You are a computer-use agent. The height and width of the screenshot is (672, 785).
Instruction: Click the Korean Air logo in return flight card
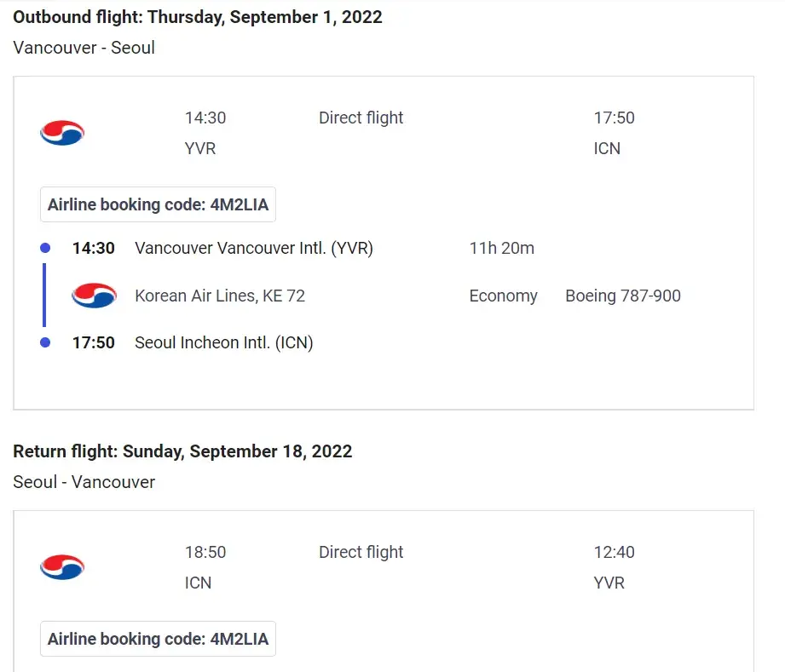coord(62,567)
